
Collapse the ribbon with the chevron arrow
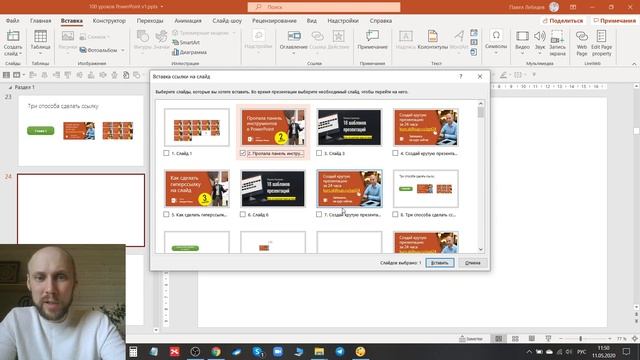pos(634,64)
